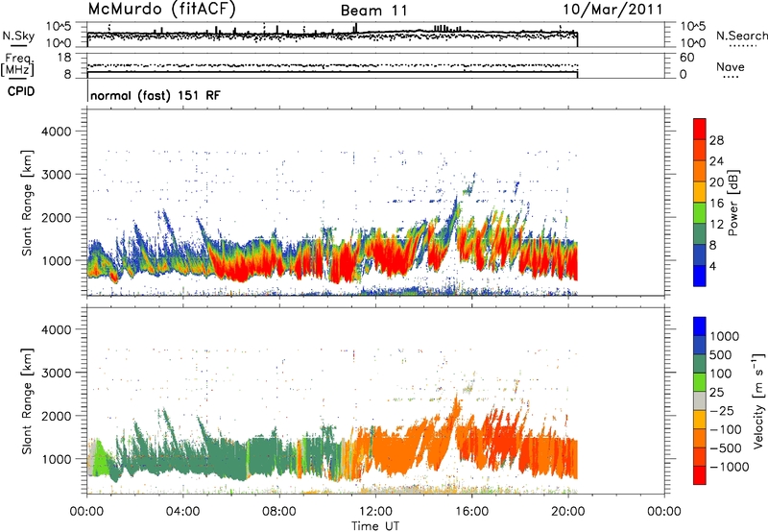Click the "25" tick on the Velocity colorbar

click(717, 392)
